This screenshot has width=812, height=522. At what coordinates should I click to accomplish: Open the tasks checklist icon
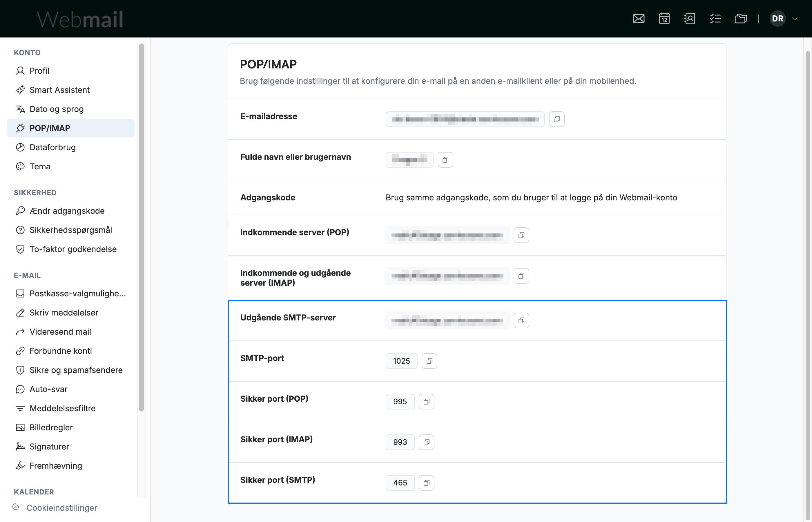tap(715, 19)
